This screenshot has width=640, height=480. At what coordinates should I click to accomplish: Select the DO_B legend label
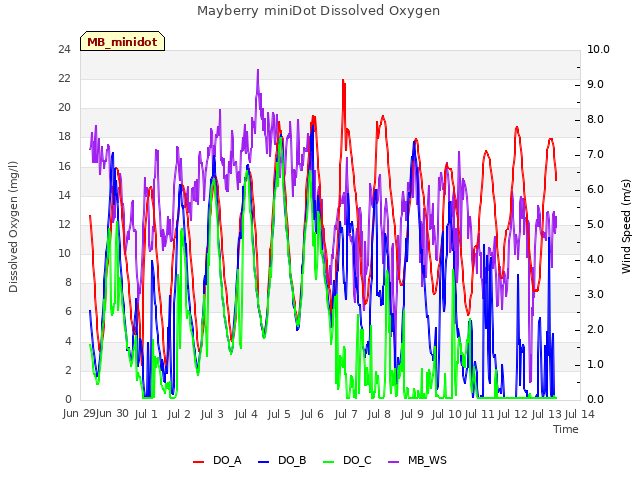292,460
